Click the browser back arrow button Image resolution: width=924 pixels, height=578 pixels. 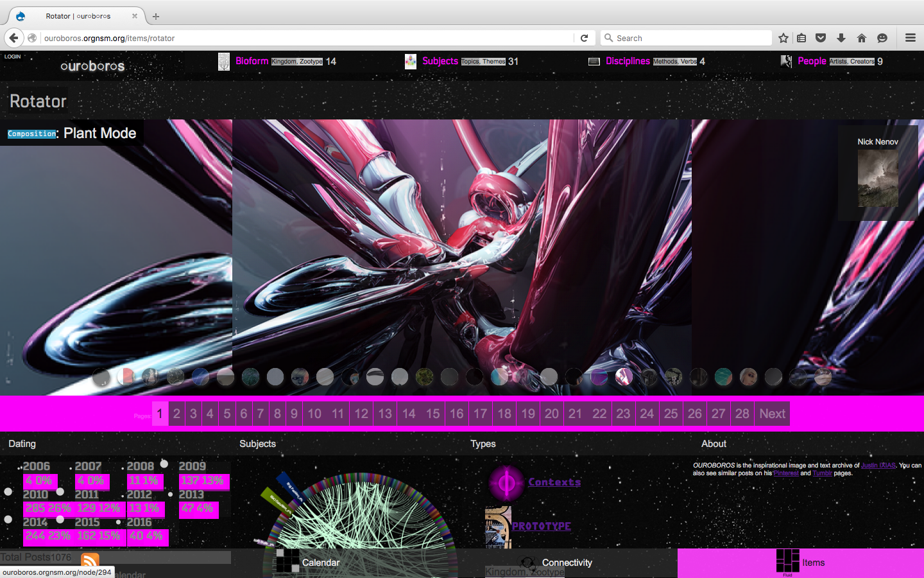(x=14, y=38)
